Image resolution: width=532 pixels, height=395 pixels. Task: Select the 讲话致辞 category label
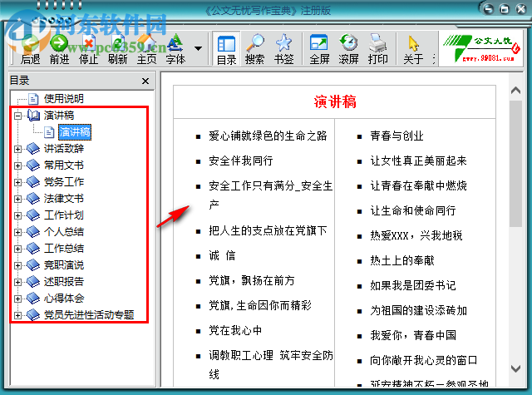[x=63, y=149]
